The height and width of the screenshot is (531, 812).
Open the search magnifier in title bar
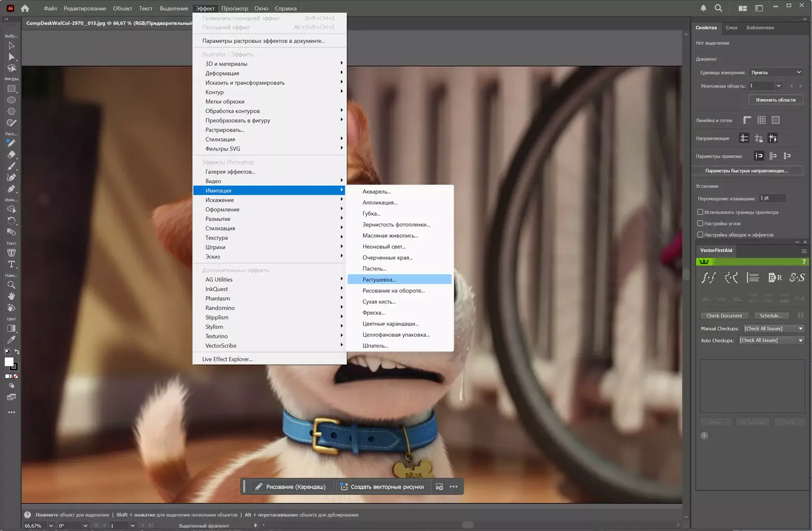[x=718, y=8]
